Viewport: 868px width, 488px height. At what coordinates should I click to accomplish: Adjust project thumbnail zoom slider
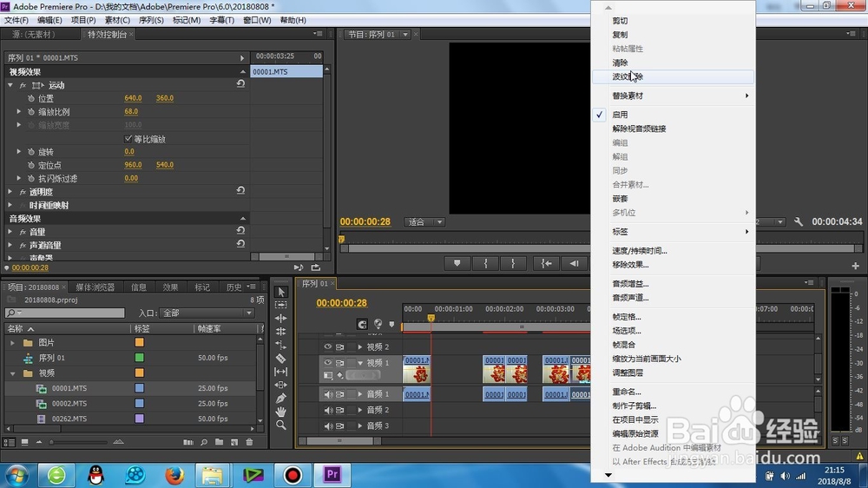(77, 442)
